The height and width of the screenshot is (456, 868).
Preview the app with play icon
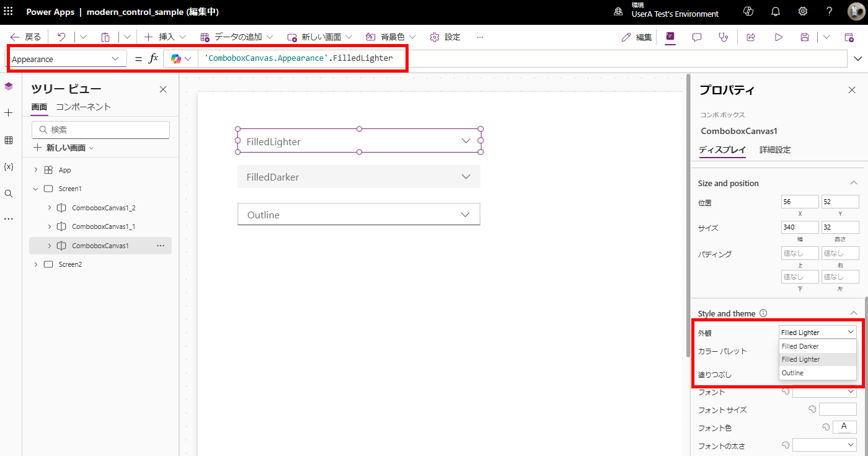tap(778, 37)
